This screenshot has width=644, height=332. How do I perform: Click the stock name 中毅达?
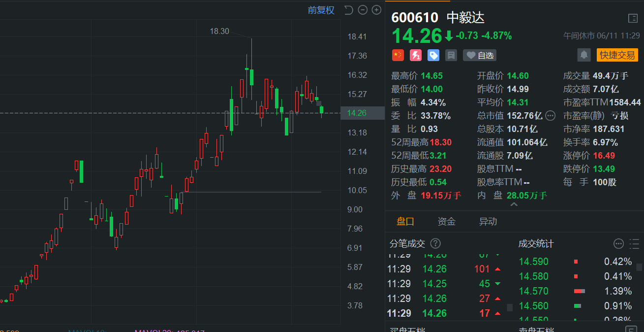pyautogui.click(x=465, y=18)
